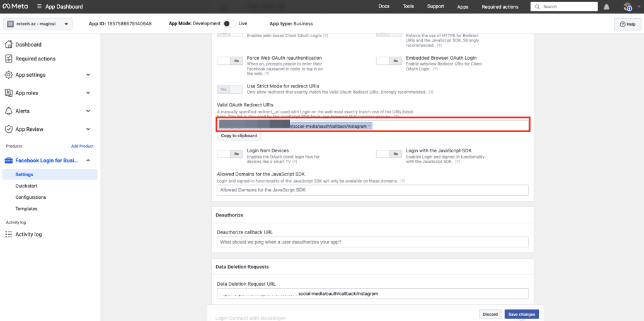Image resolution: width=644 pixels, height=321 pixels.
Task: Click the Dashboard home icon in sidebar
Action: tap(9, 45)
